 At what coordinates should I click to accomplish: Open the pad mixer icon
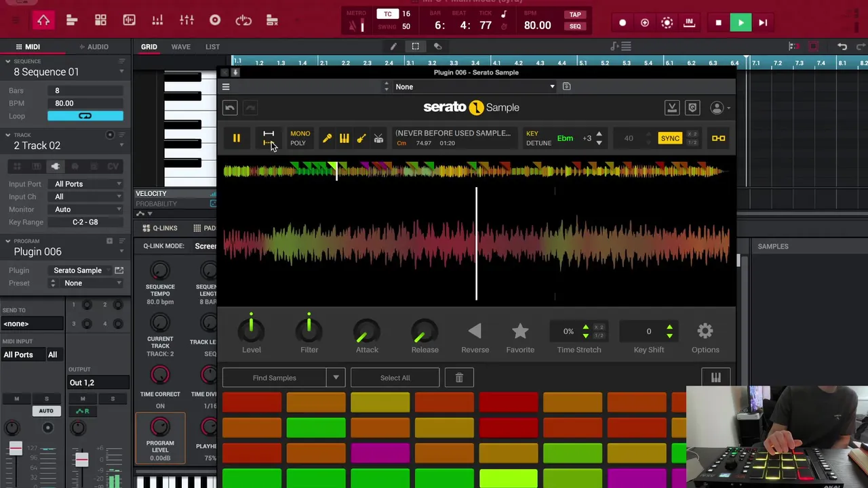pyautogui.click(x=157, y=20)
